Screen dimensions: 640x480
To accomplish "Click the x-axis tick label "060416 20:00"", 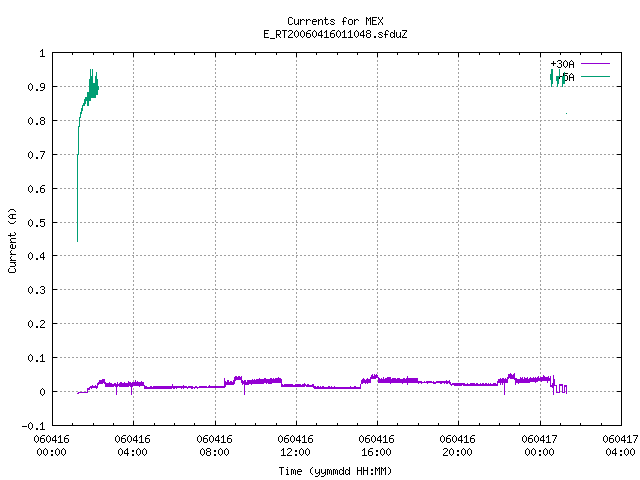I will coord(457,446).
